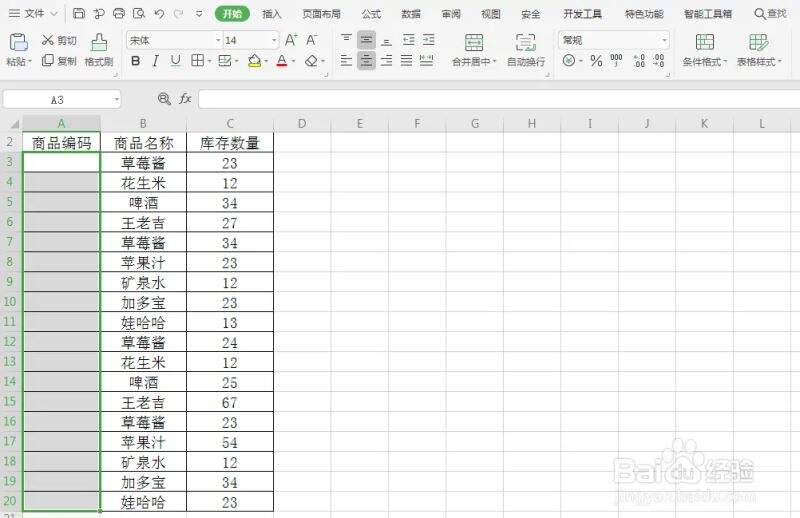Switch to the 页面布局 Page Layout tab
800x518 pixels.
coord(321,14)
